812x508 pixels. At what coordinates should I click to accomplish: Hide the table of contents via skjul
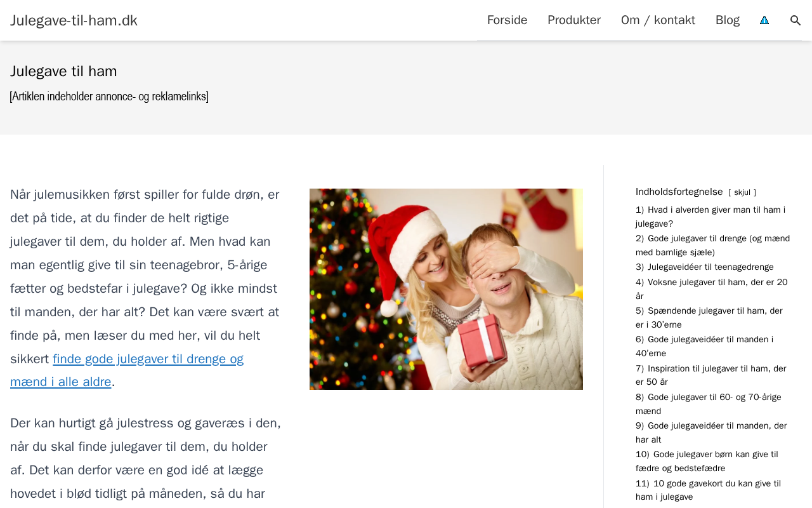coord(742,192)
